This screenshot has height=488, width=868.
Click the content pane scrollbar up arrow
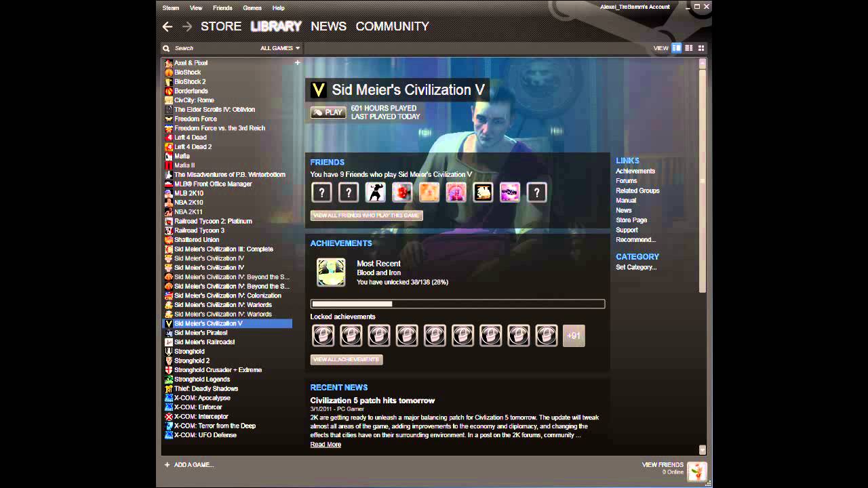click(x=703, y=62)
